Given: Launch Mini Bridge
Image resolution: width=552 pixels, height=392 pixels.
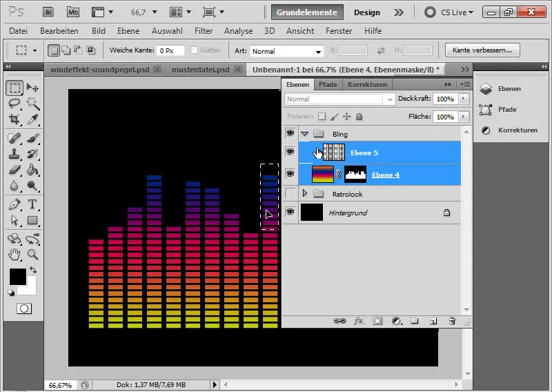Looking at the screenshot, I should point(73,12).
